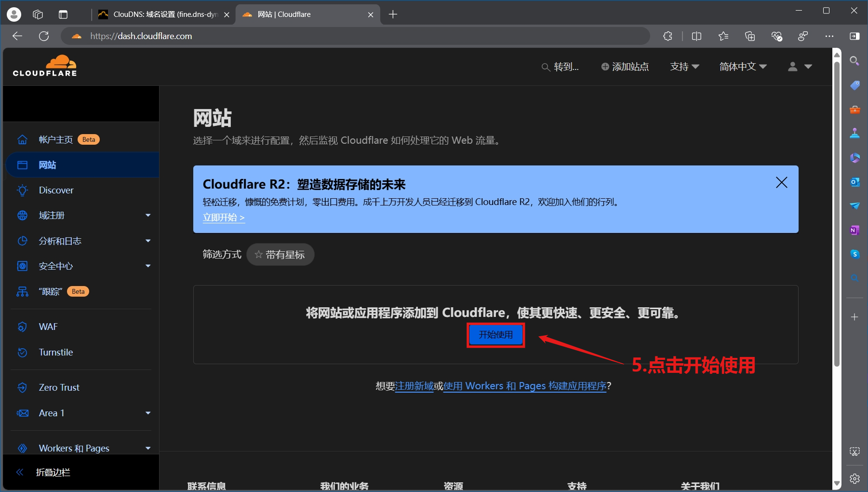Open the browser extensions icon
The width and height of the screenshot is (868, 492).
point(668,36)
